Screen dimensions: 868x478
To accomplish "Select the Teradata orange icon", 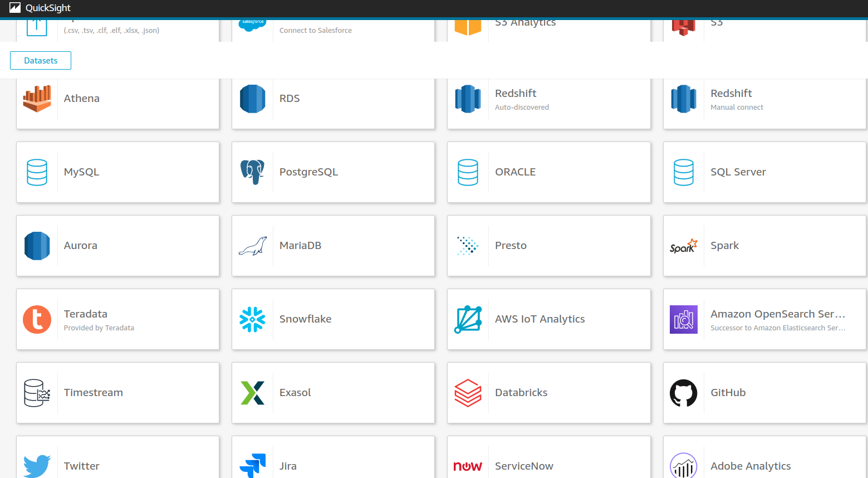I will pos(37,319).
